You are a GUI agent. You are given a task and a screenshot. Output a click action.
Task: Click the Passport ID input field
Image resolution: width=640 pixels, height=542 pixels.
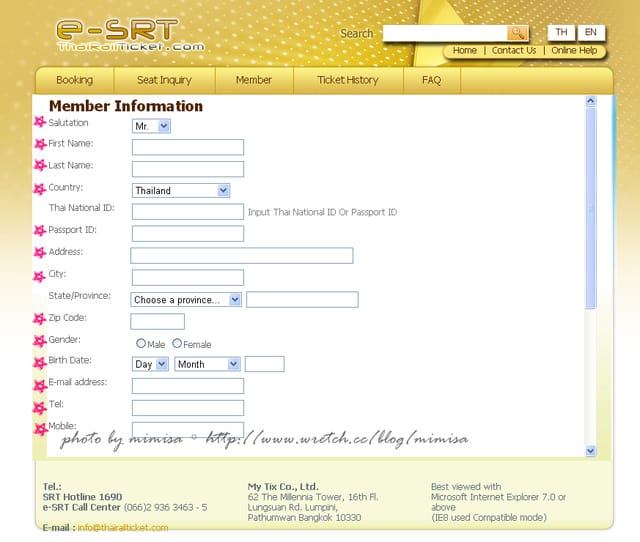tap(188, 234)
